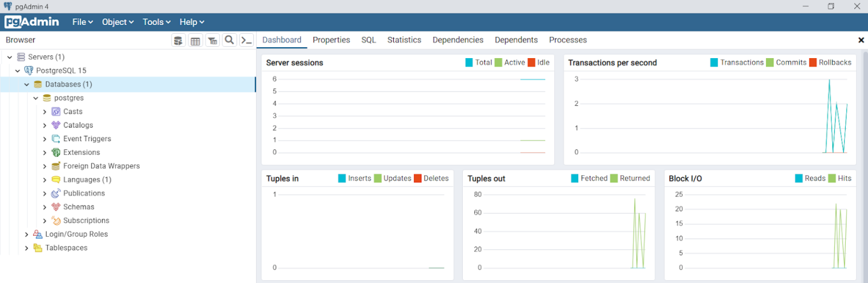The width and height of the screenshot is (868, 283).
Task: Click the Extensions node icon
Action: 56,153
